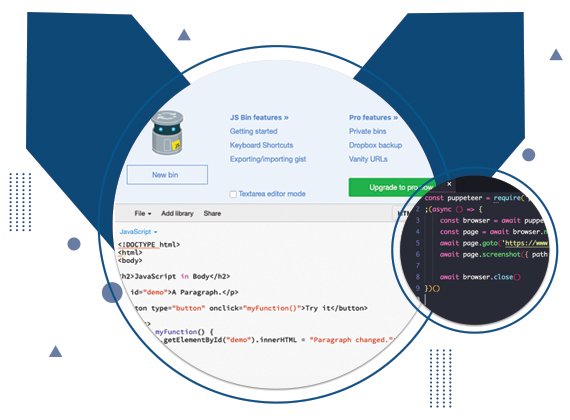
Task: Open the Keyboard Shortcuts link
Action: click(261, 145)
